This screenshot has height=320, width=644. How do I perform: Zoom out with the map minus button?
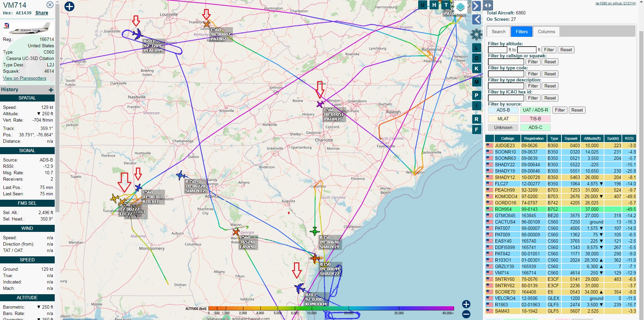coord(466,314)
